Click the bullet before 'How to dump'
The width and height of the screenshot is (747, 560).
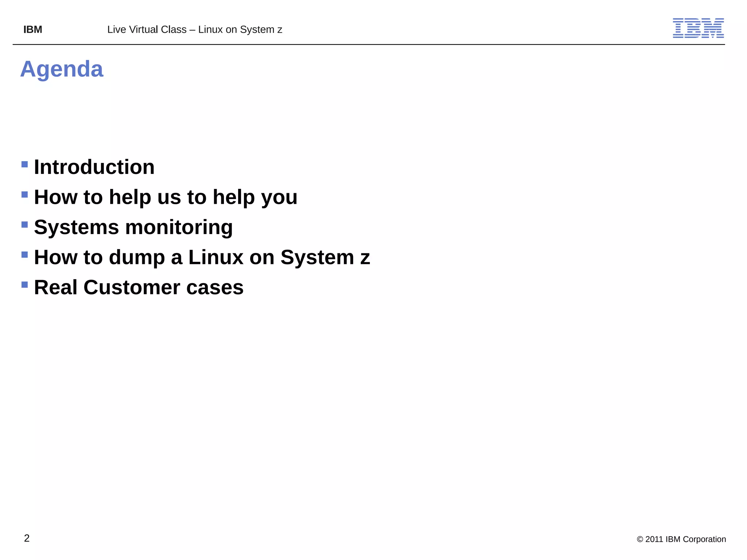tap(25, 254)
